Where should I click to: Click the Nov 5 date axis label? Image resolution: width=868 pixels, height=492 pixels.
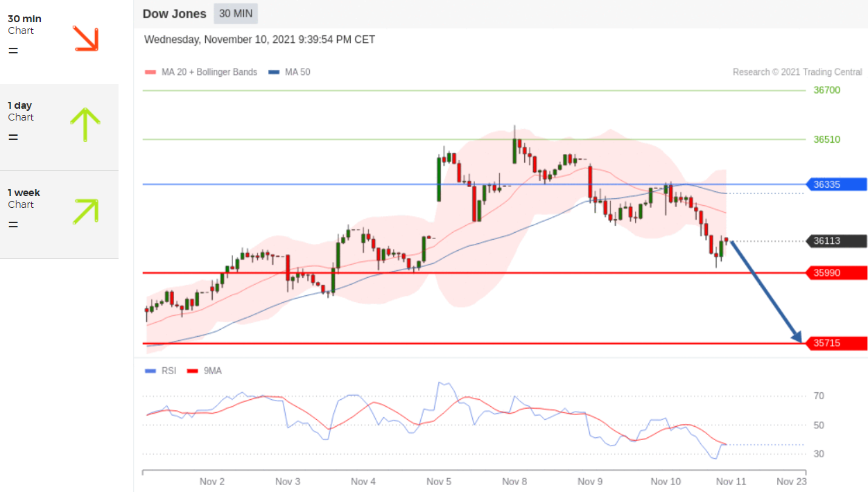point(439,482)
